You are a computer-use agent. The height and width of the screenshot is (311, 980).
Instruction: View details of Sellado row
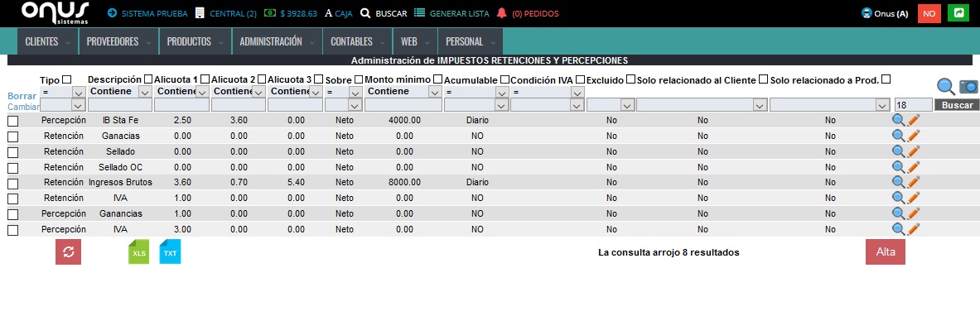[x=899, y=151]
